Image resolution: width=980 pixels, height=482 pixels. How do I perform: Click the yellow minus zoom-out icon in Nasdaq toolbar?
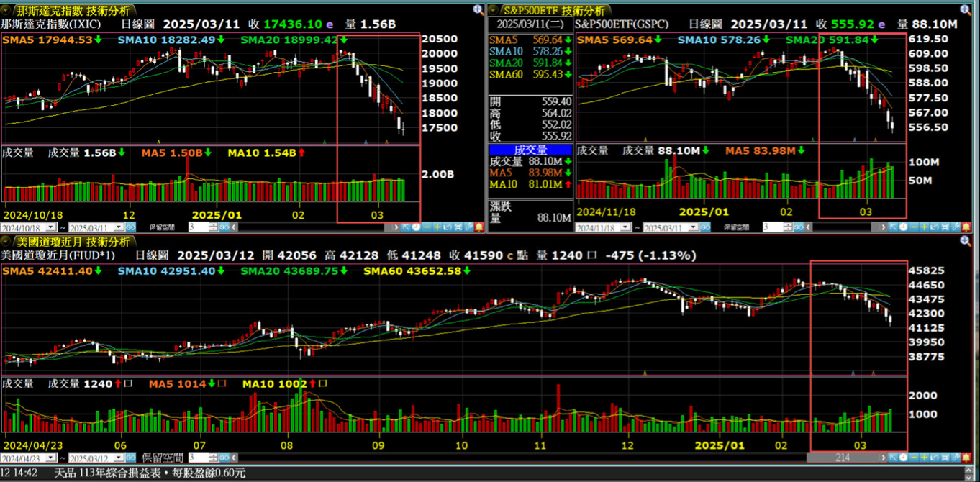pos(427,227)
